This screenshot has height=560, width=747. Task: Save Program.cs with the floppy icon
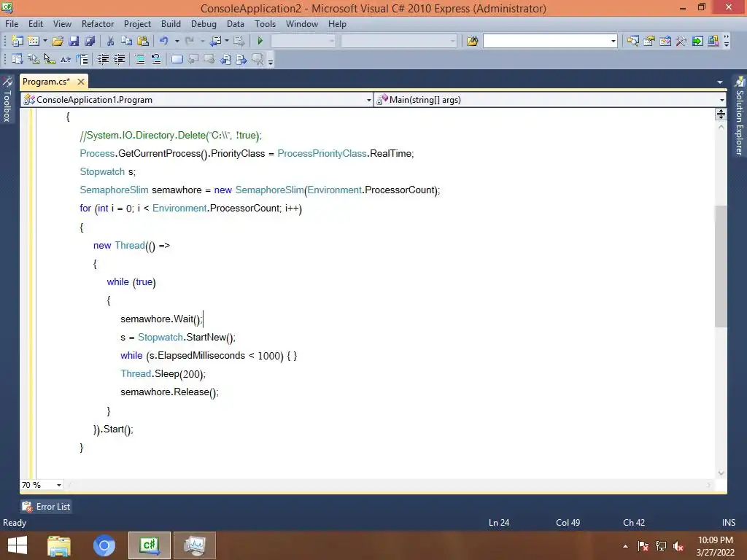click(x=74, y=41)
